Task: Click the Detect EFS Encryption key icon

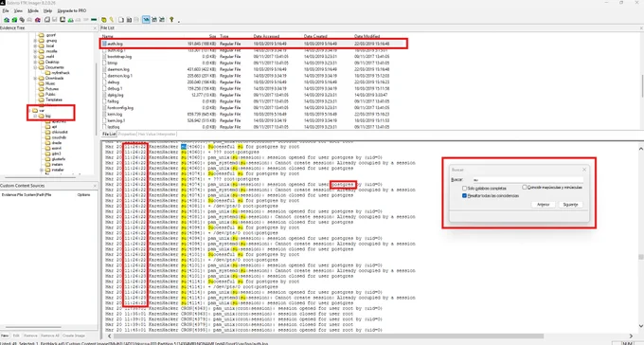Action: 112,19
